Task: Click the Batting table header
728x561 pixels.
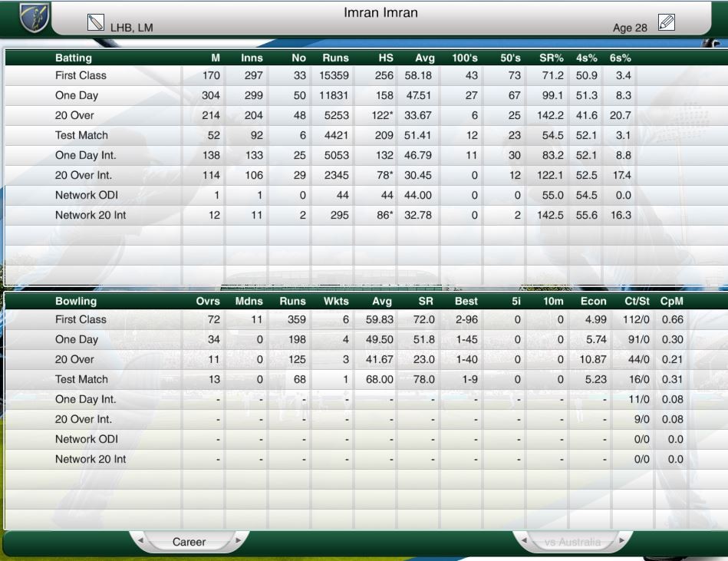Action: point(74,58)
